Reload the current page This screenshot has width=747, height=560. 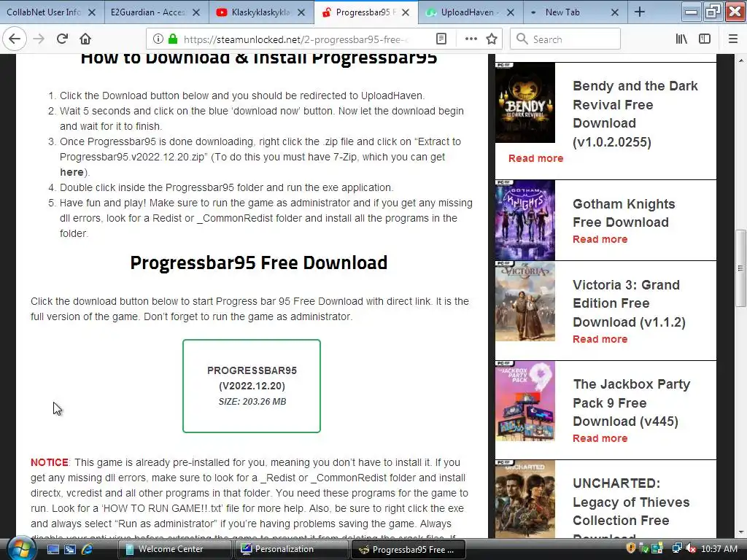tap(62, 39)
